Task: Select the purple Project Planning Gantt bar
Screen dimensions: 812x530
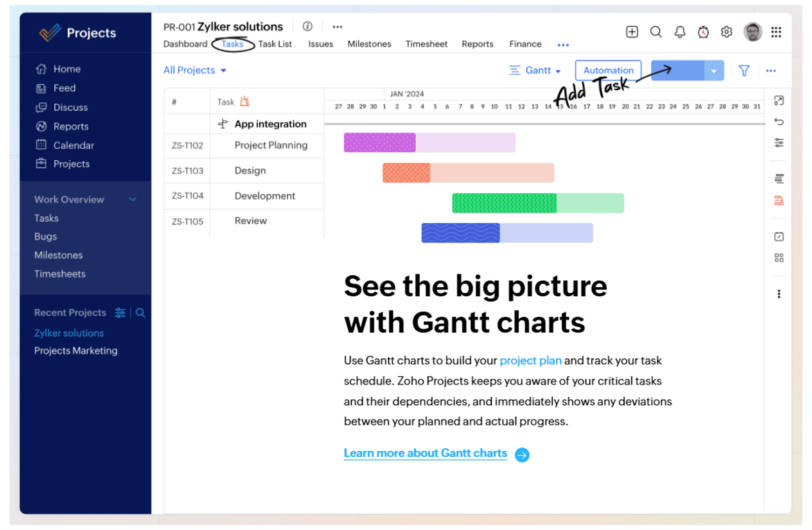Action: [x=429, y=143]
